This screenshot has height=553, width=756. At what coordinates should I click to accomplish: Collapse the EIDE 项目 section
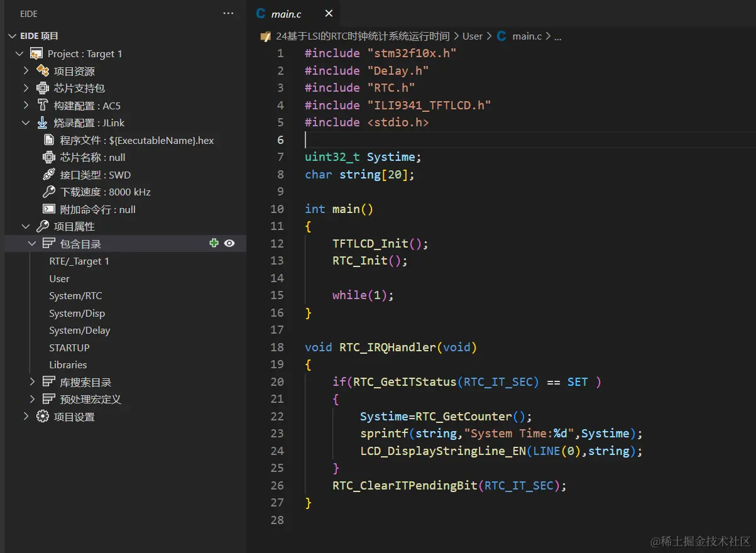coord(13,36)
